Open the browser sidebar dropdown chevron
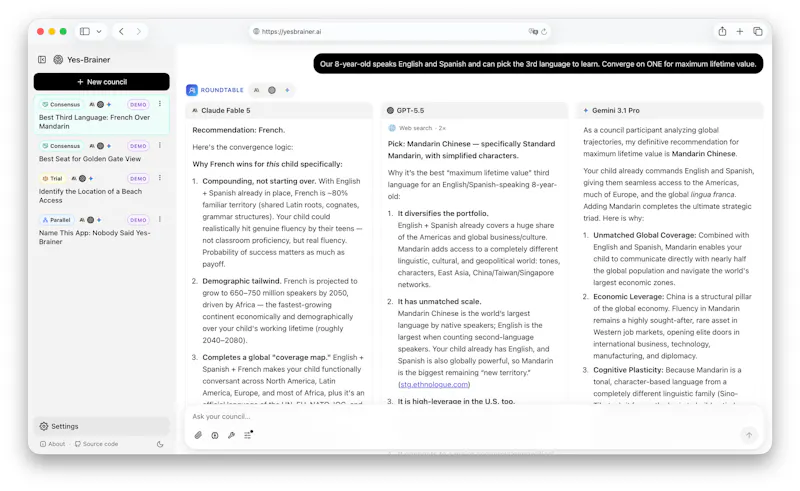Image resolution: width=800 pixels, height=491 pixels. coord(99,31)
